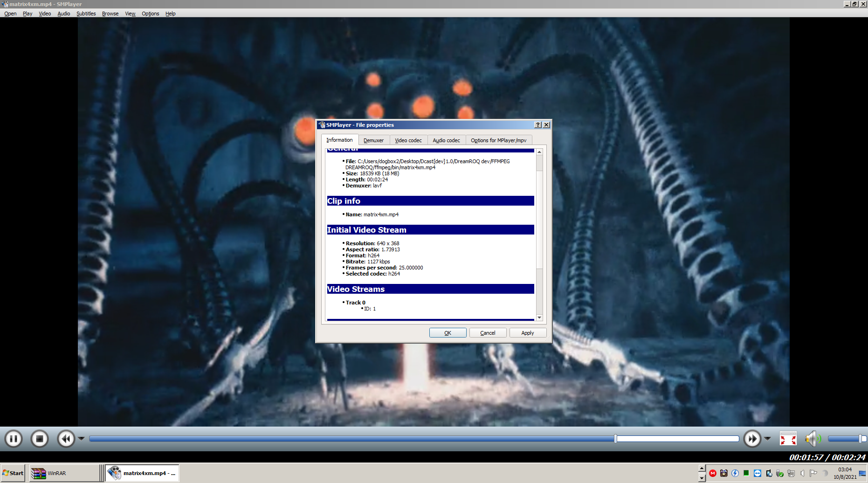This screenshot has height=483, width=868.
Task: Click the tray scroll down arrow
Action: click(x=702, y=478)
